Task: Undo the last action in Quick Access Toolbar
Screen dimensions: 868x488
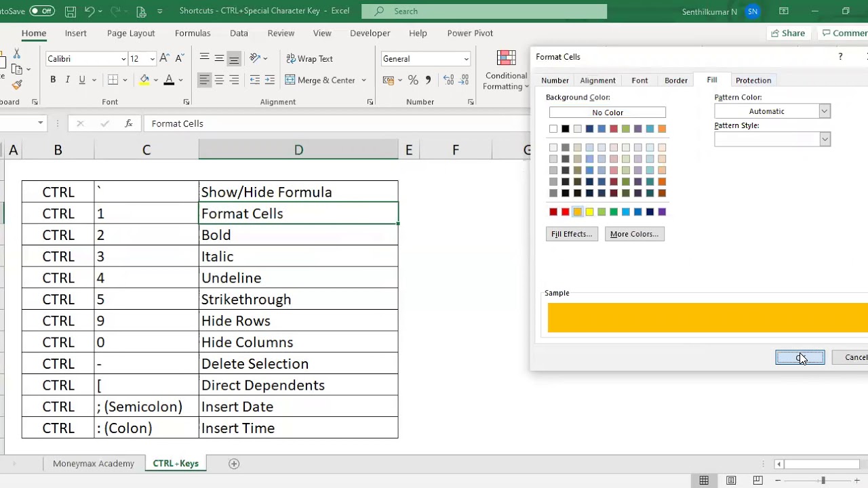Action: tap(90, 12)
